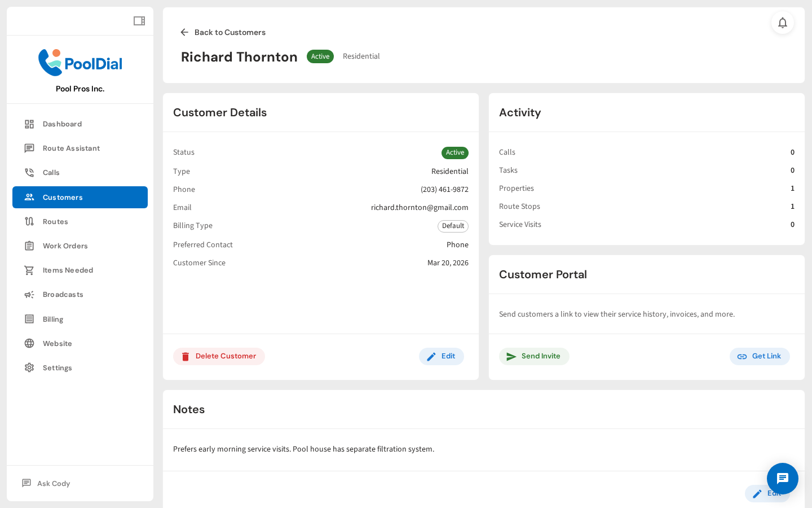This screenshot has width=812, height=508.
Task: Open the Billing section
Action: point(52,319)
